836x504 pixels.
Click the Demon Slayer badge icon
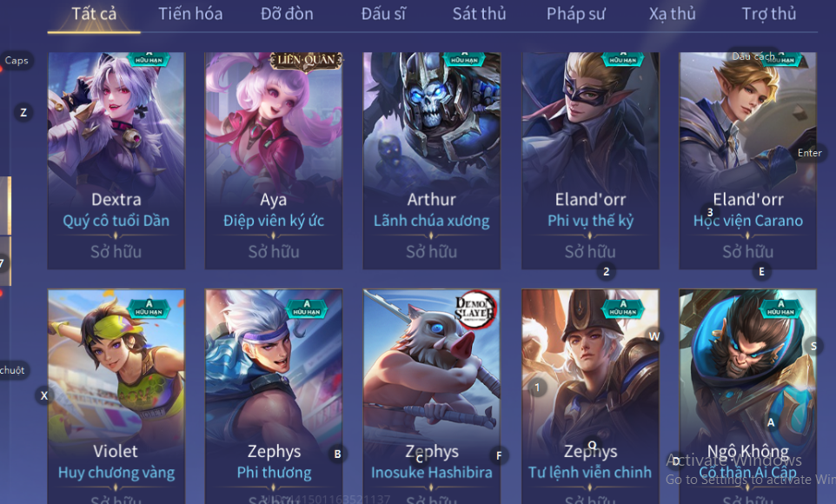point(474,308)
